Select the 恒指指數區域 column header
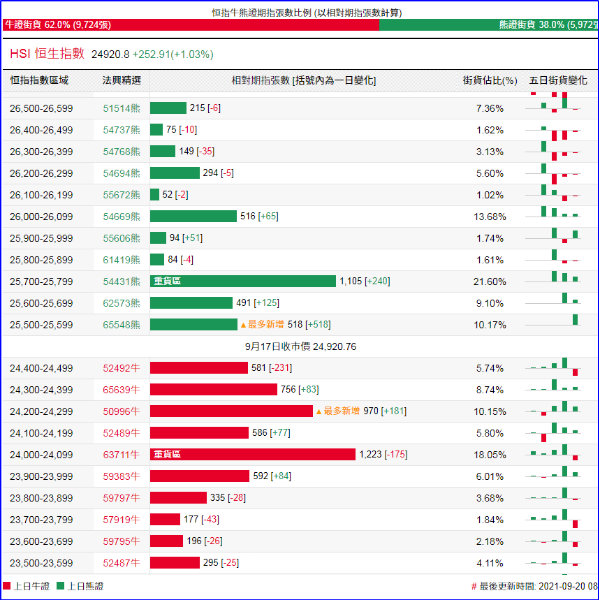 39,80
